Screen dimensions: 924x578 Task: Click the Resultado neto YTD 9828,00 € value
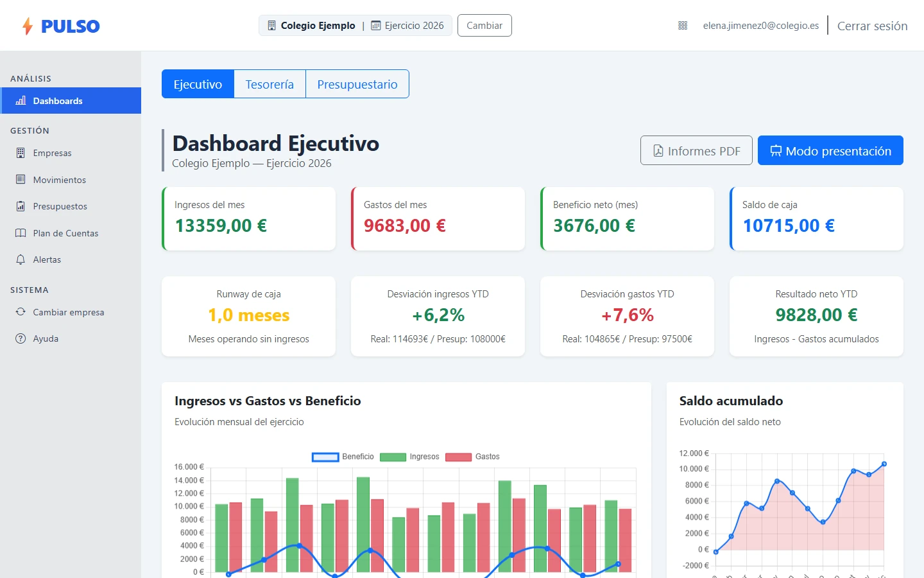pos(817,315)
